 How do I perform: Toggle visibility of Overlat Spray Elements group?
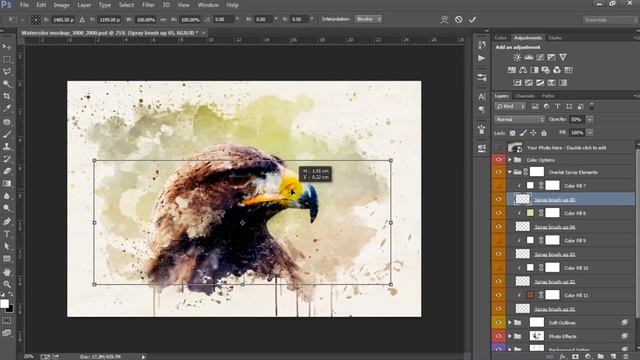pos(498,172)
